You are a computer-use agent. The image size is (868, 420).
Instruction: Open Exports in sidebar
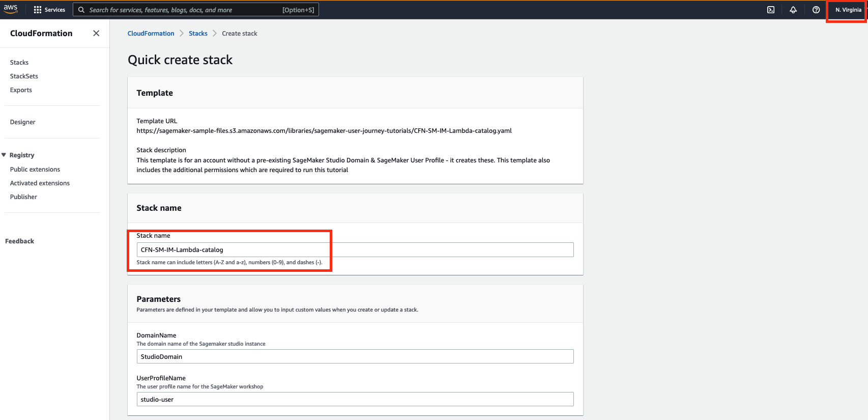(21, 90)
